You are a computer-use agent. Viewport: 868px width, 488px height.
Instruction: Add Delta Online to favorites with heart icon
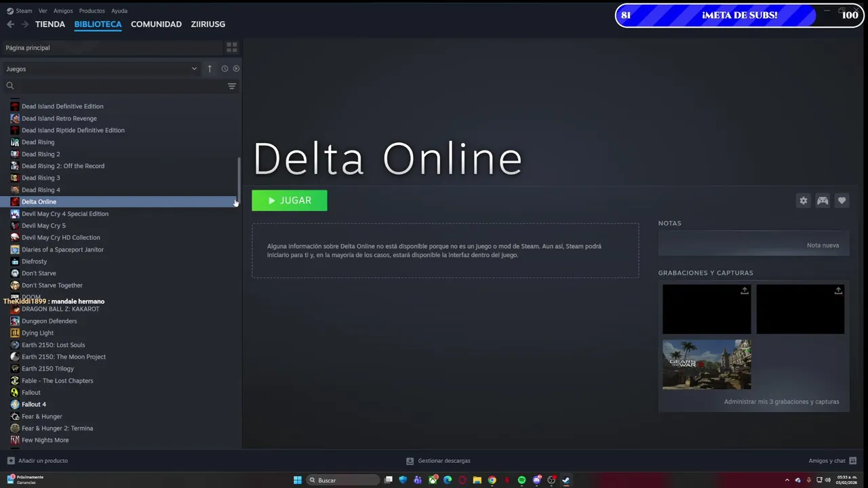842,201
